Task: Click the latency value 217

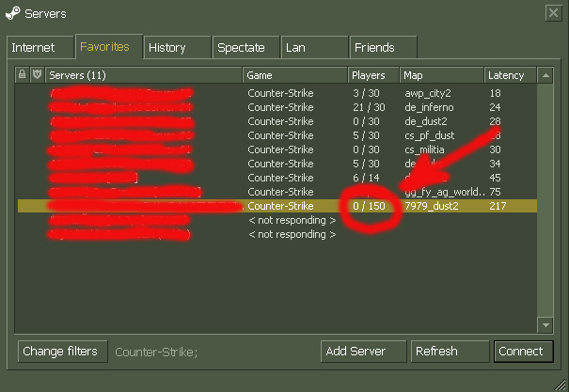Action: coord(498,206)
